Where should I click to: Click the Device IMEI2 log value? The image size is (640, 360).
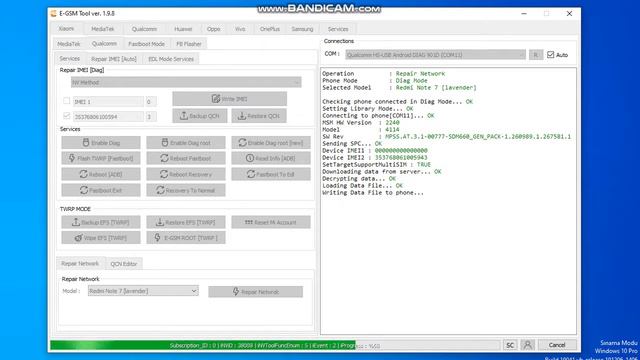pos(401,158)
